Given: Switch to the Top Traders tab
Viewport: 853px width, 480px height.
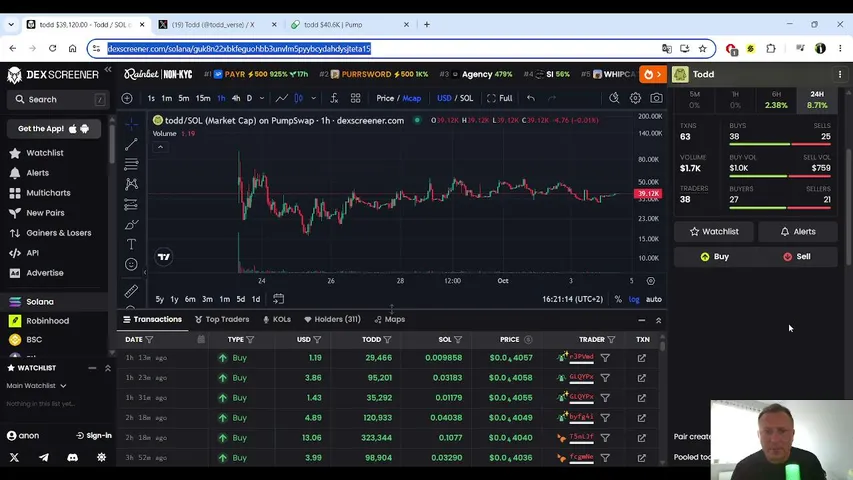Looking at the screenshot, I should coord(222,319).
